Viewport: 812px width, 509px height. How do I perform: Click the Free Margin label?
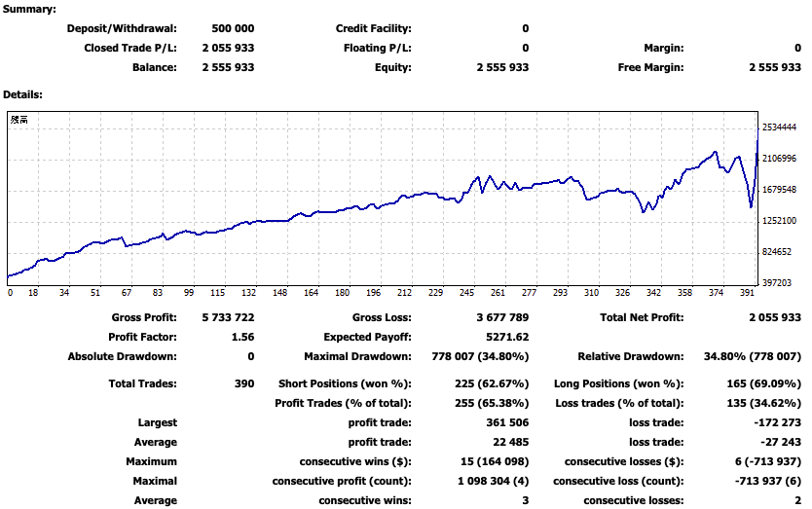(650, 68)
